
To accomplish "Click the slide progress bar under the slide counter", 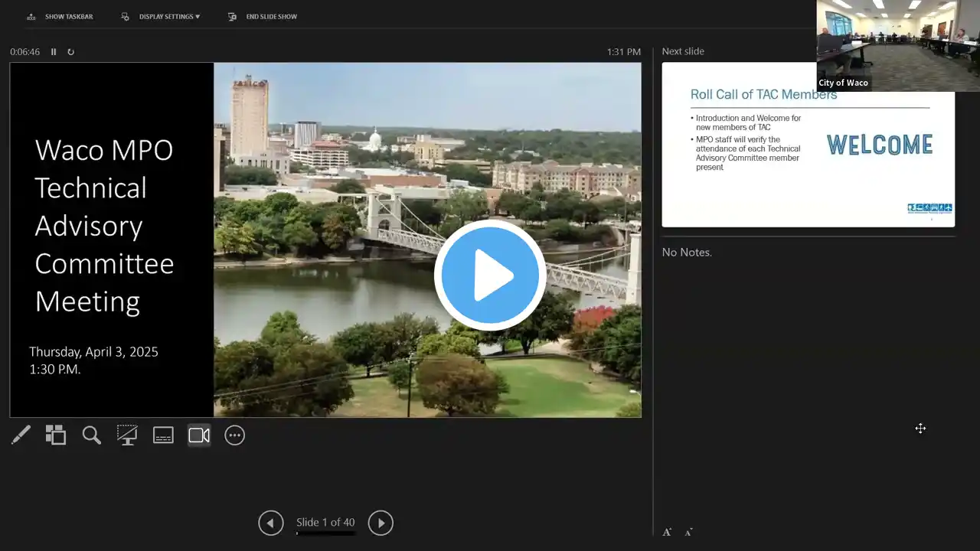I will (x=325, y=533).
